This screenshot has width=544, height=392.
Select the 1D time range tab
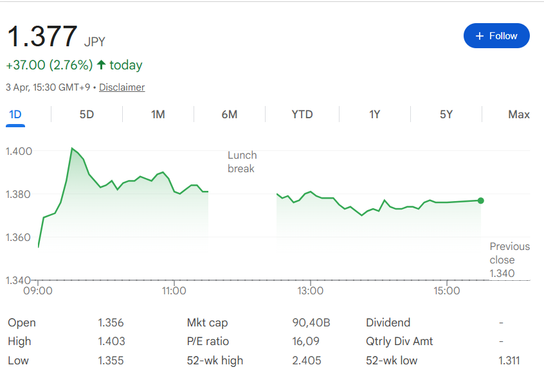15,114
